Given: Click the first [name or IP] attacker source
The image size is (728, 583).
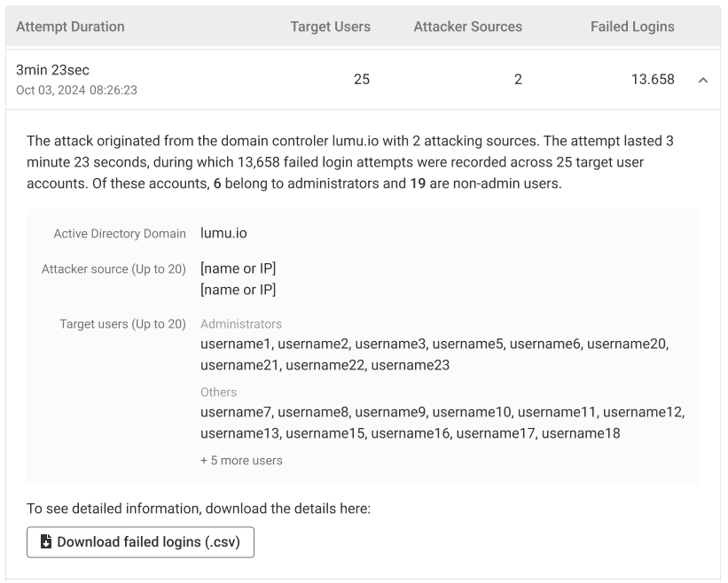Looking at the screenshot, I should [238, 268].
